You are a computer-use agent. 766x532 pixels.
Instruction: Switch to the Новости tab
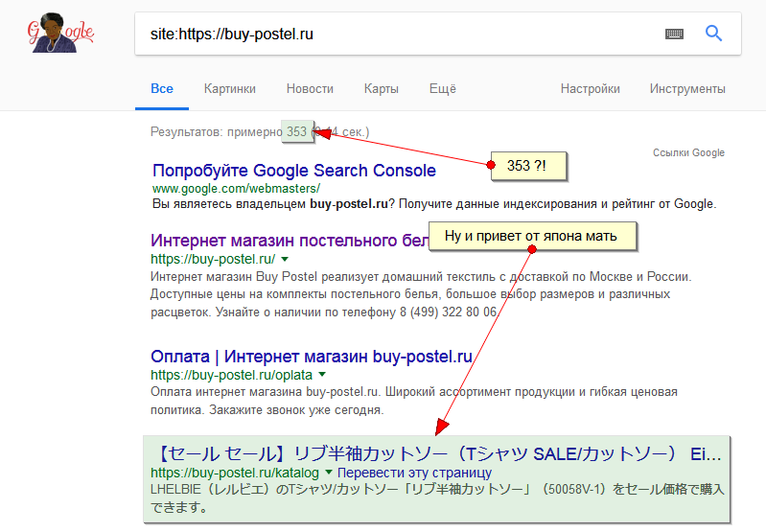(x=310, y=89)
